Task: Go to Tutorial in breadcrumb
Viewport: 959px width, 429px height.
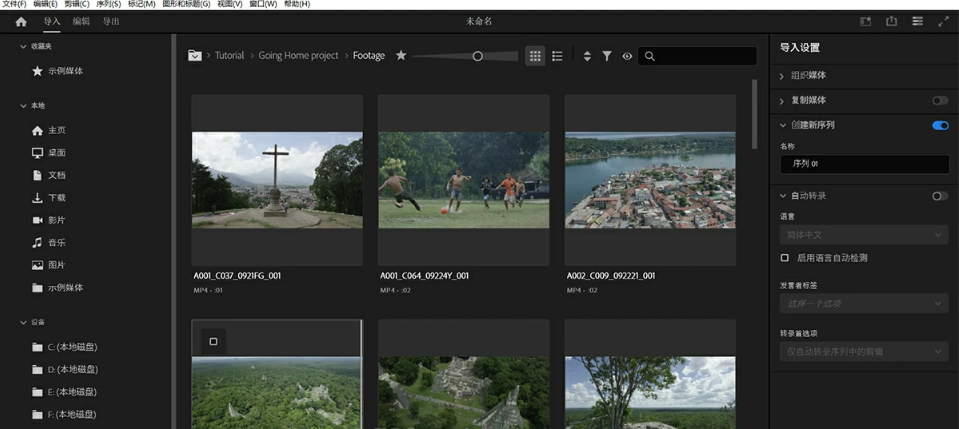Action: (x=229, y=56)
